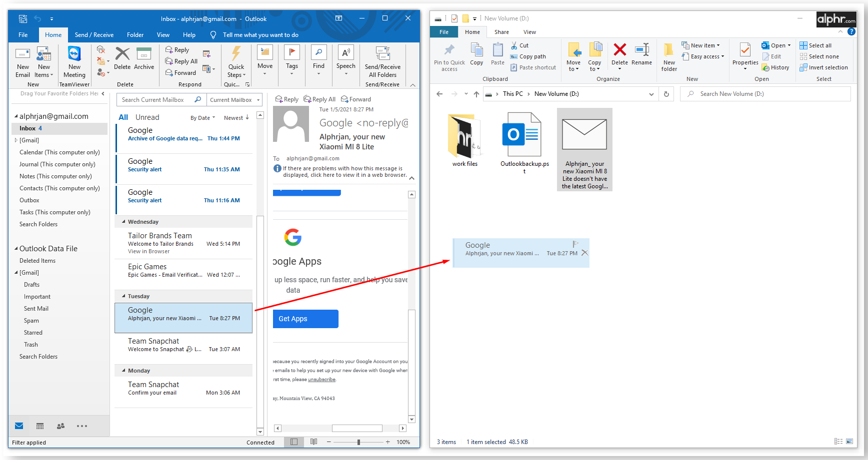Screen dimensions: 868x460
Task: Switch to the Send / Receive ribbon tab
Action: [x=94, y=35]
